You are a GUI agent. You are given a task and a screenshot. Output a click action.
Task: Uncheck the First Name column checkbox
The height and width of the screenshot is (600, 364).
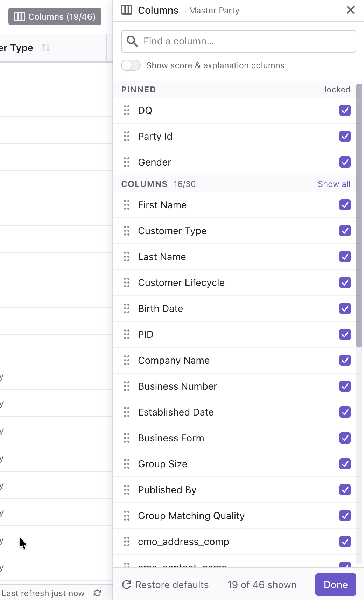pos(345,205)
